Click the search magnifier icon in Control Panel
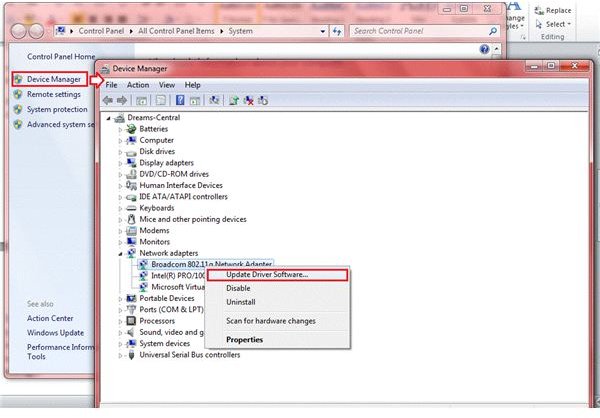 [x=493, y=31]
